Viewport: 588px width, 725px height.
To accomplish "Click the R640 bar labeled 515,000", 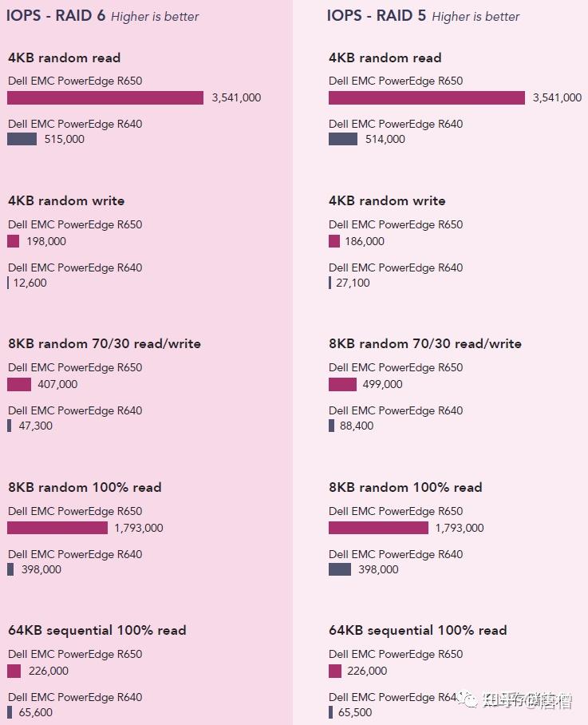I will (x=22, y=139).
